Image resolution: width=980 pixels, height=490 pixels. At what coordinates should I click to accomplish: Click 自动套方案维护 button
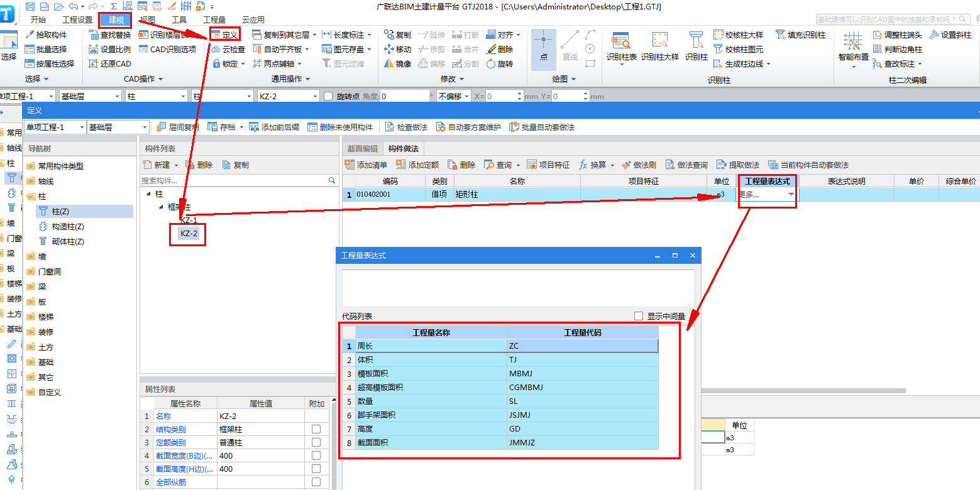coord(468,127)
